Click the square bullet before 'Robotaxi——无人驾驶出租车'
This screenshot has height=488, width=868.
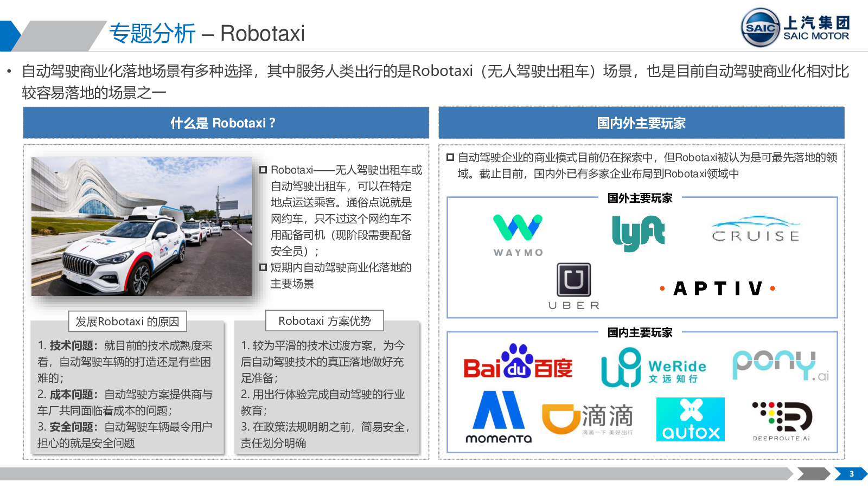point(263,170)
